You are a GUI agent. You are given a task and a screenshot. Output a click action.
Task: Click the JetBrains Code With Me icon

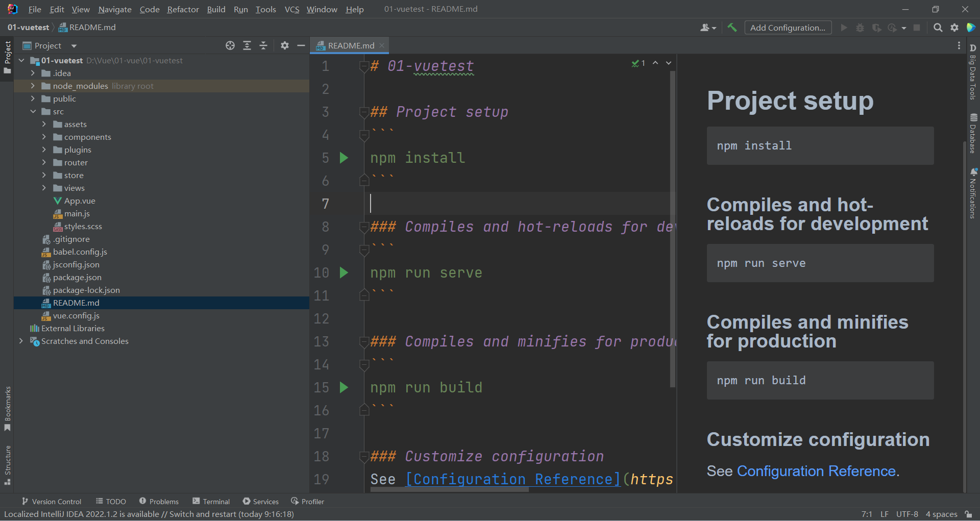click(970, 28)
